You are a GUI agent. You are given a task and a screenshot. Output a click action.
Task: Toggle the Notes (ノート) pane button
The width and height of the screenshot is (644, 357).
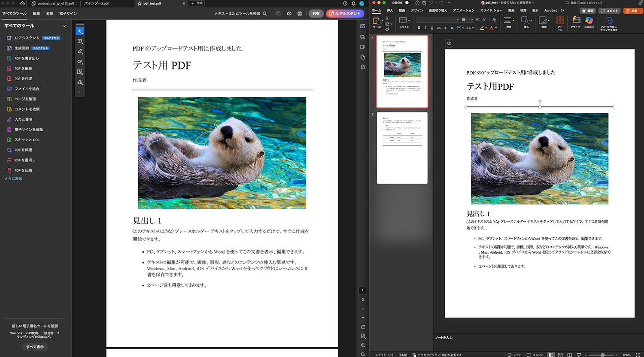coord(514,355)
